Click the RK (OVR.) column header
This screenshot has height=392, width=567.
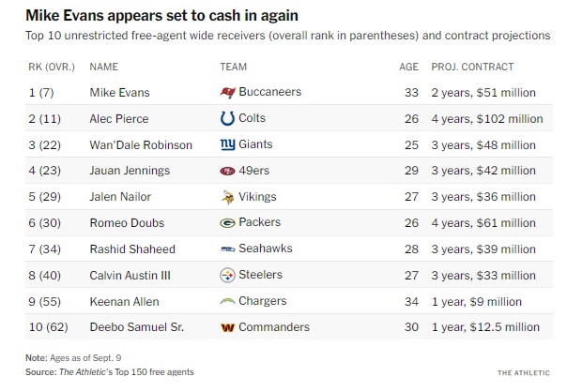click(x=50, y=68)
